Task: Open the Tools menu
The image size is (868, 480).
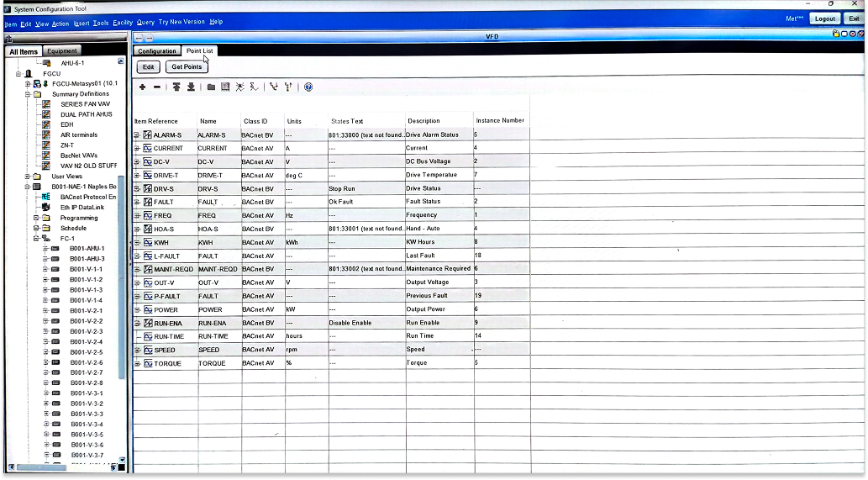Action: point(101,24)
